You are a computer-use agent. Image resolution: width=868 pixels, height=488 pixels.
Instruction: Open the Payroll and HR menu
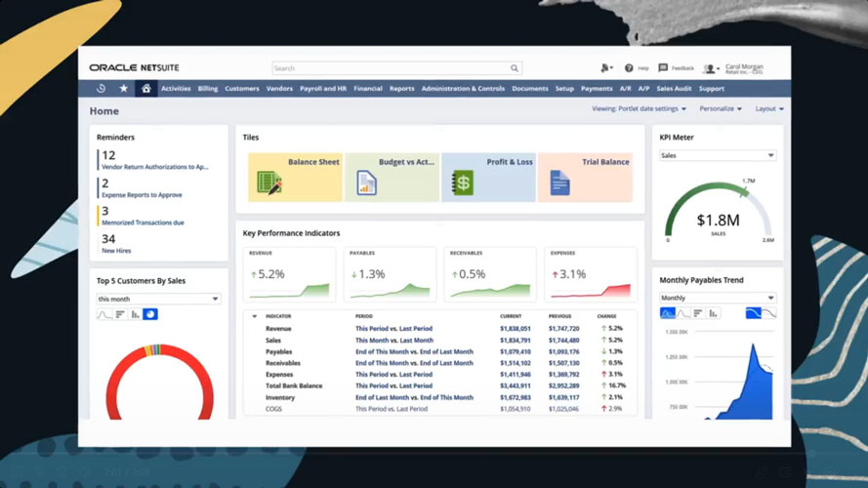pyautogui.click(x=323, y=89)
